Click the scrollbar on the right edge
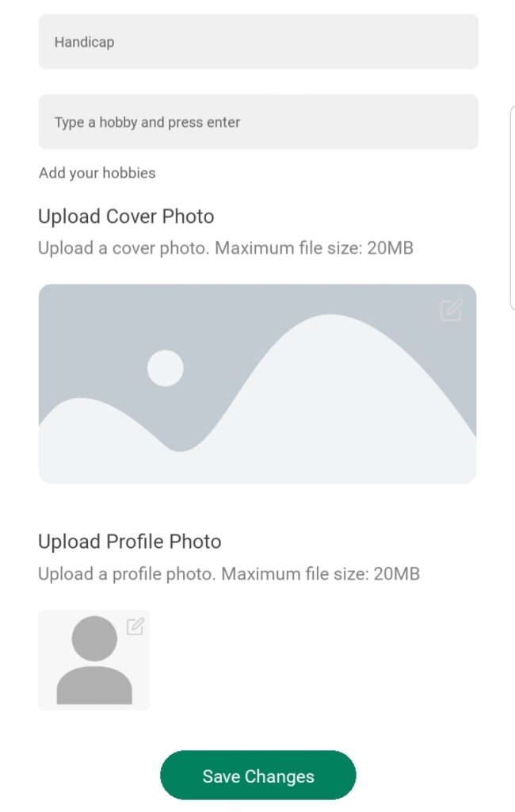 point(512,206)
